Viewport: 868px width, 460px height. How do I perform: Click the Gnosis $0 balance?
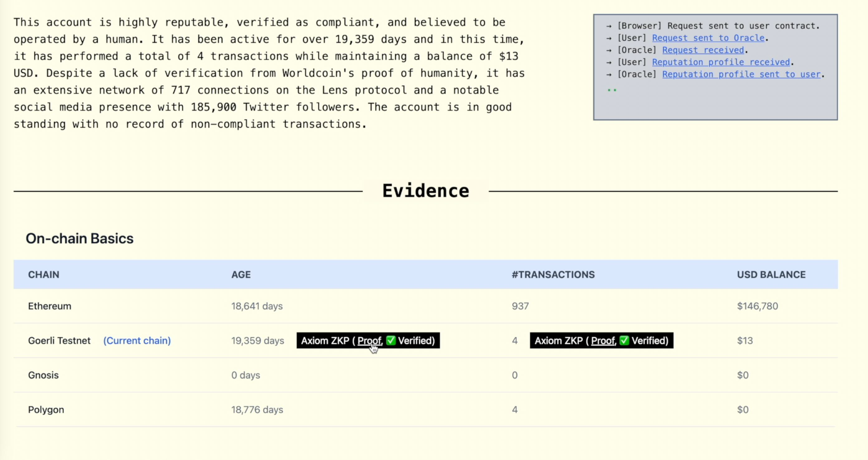pyautogui.click(x=743, y=375)
